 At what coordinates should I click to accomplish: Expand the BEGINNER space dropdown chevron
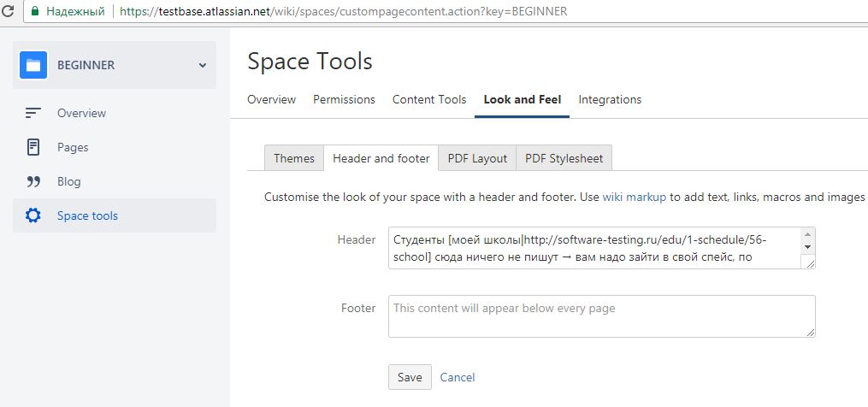[203, 65]
